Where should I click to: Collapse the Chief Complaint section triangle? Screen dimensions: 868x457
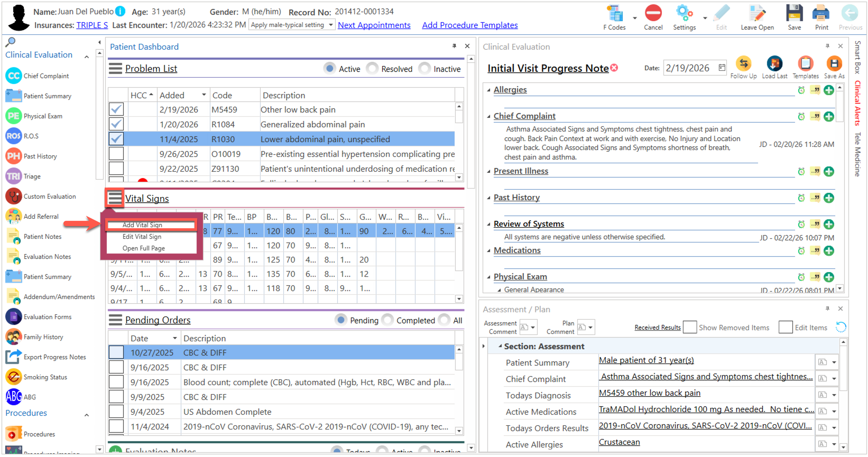pyautogui.click(x=488, y=116)
